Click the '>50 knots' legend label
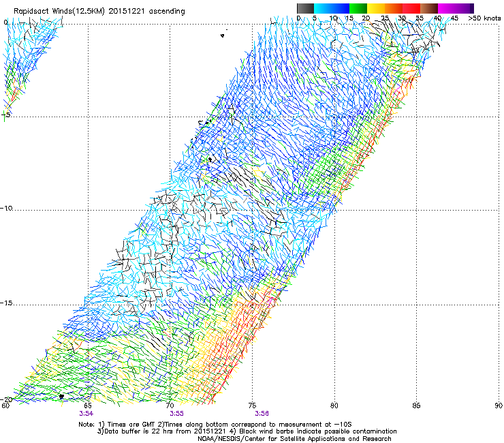This screenshot has height=443, width=504. [x=484, y=18]
